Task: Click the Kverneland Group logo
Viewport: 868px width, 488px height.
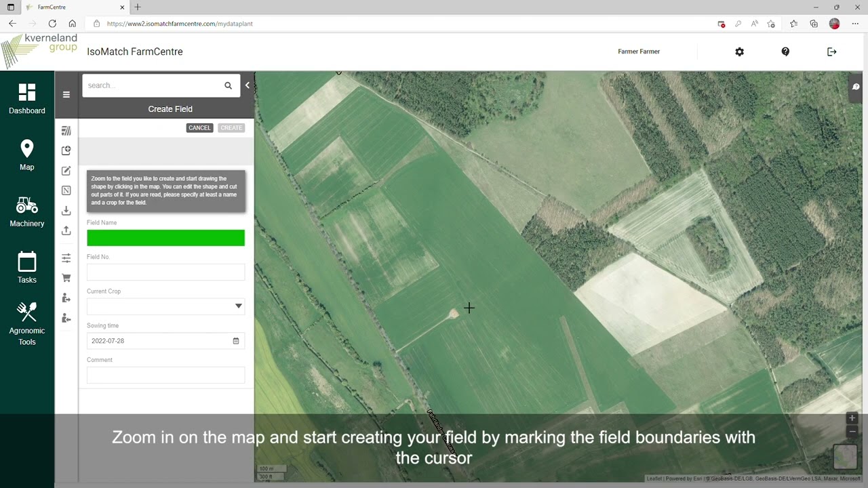Action: click(39, 51)
